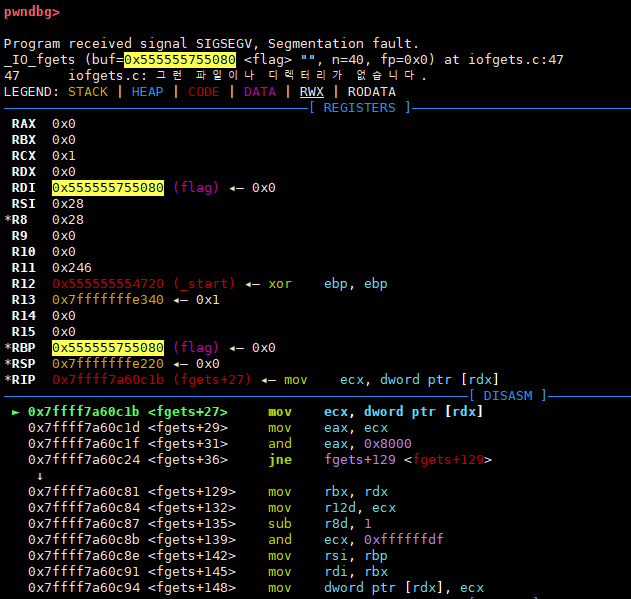
Task: Select the RWX legend label
Action: pos(311,92)
